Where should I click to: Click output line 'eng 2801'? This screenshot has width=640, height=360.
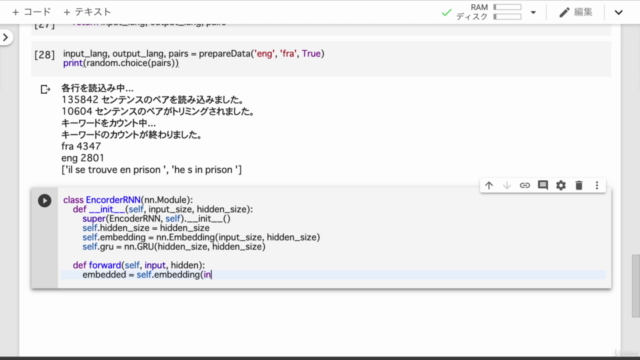pyautogui.click(x=82, y=158)
